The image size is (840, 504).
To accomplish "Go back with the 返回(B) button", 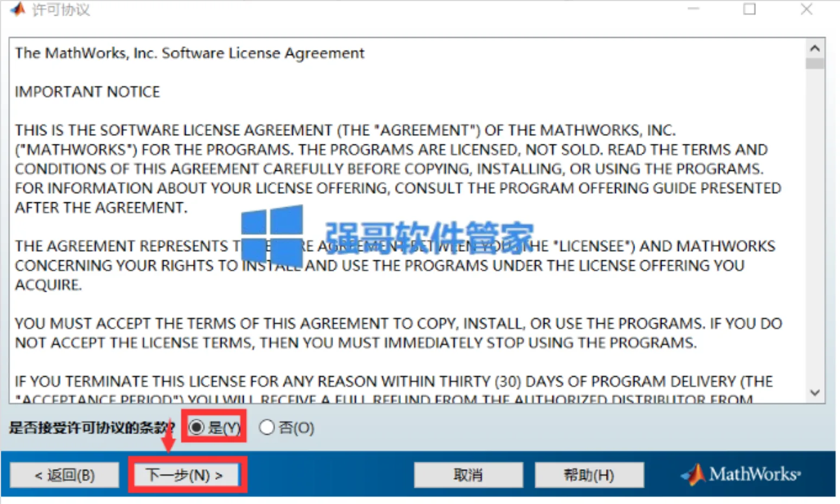I will pos(65,475).
